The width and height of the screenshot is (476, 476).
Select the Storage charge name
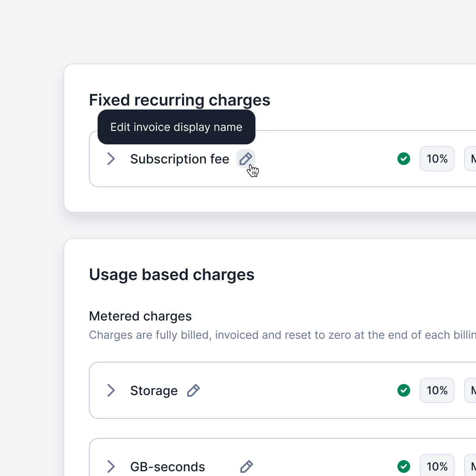click(154, 391)
